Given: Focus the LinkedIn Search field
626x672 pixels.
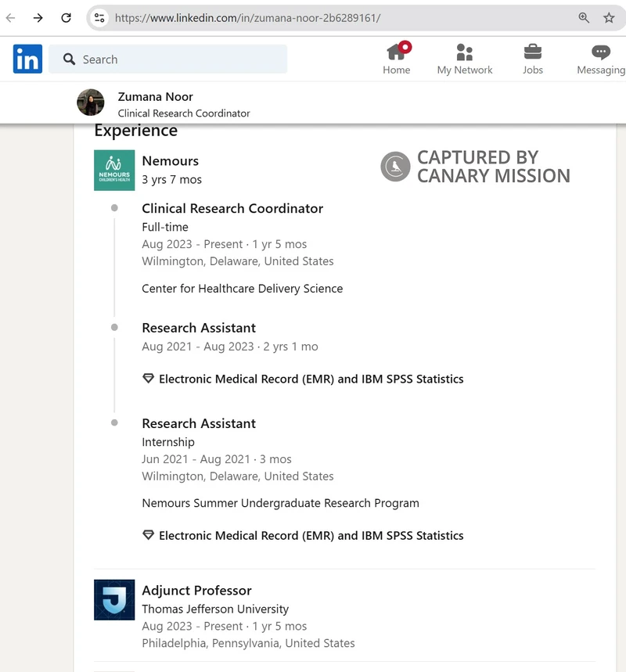Looking at the screenshot, I should (167, 59).
